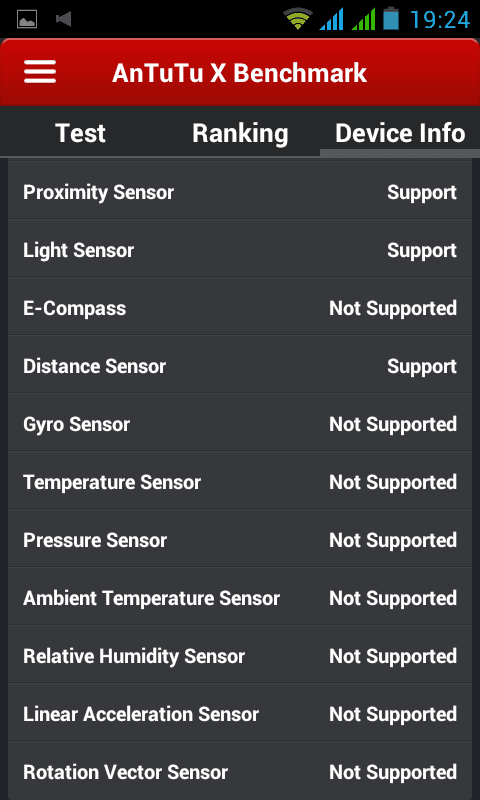The image size is (480, 800).
Task: Tap the picture notification icon in status bar
Action: pos(27,19)
